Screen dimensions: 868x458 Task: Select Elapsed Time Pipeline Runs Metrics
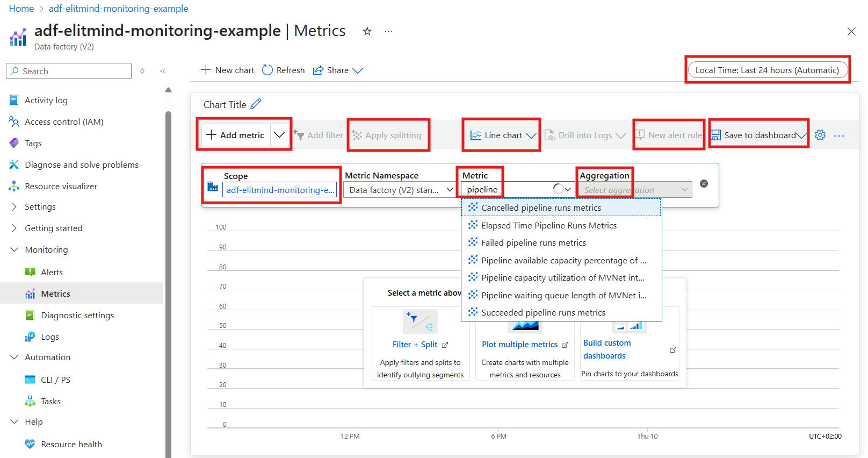pyautogui.click(x=561, y=225)
